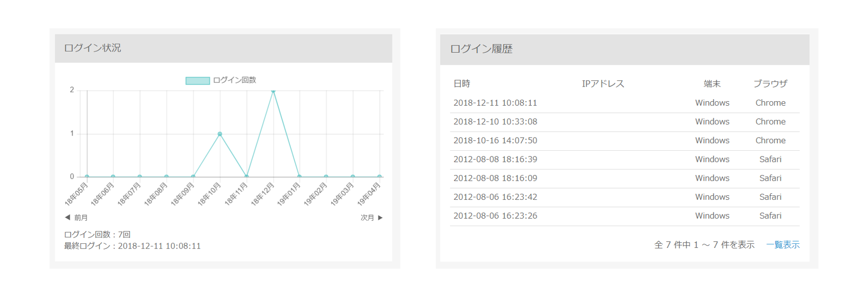Open the 一覧表示 link

[x=783, y=245]
